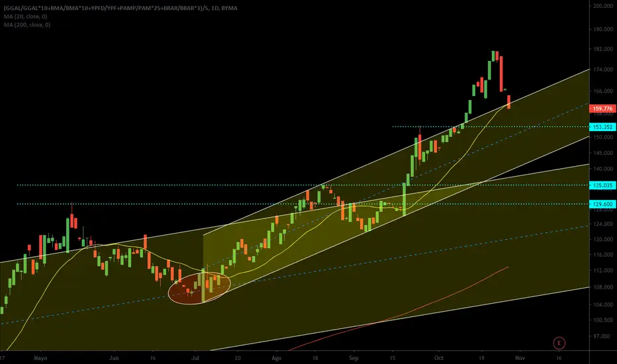Click the 'Sep' date label on time axis
The height and width of the screenshot is (364, 617).
click(x=354, y=357)
